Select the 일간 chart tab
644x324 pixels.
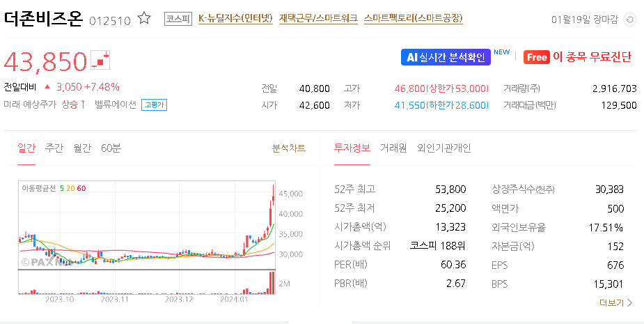(26, 148)
